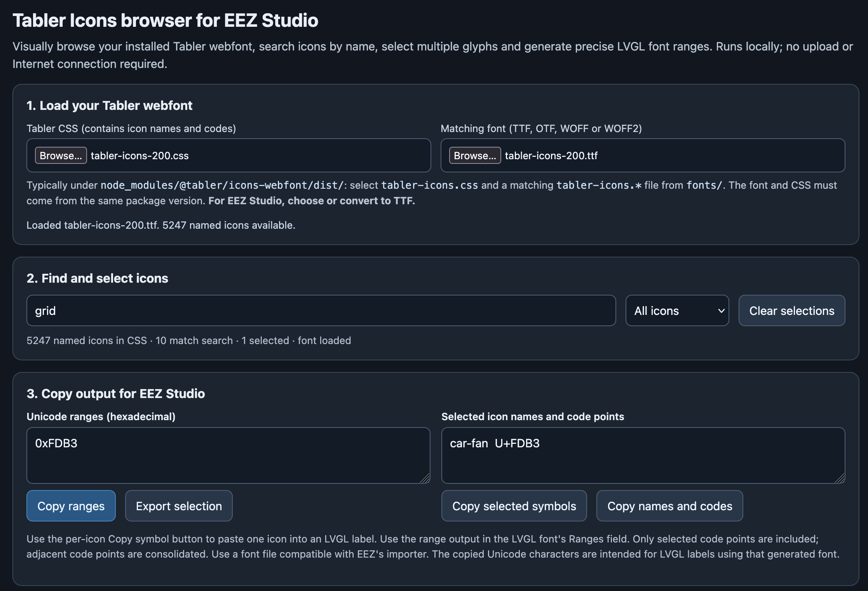
Task: Open the 'All icons' filter dropdown
Action: [677, 311]
